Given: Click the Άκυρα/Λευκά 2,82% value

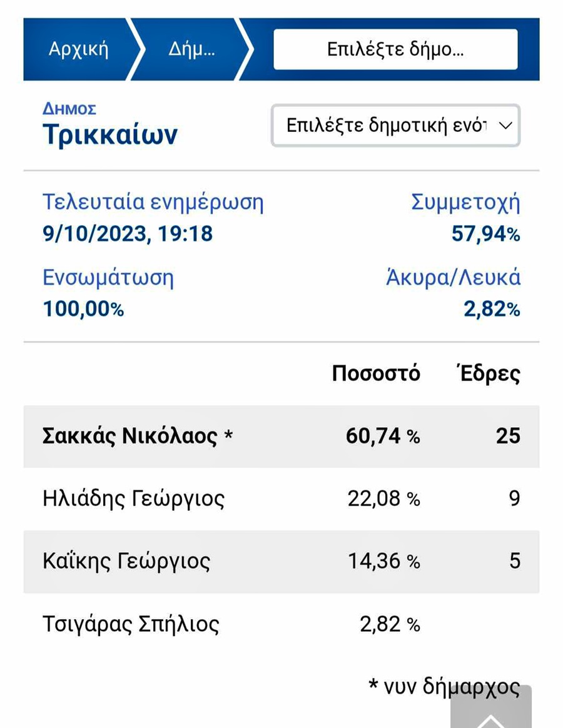Looking at the screenshot, I should point(492,309).
